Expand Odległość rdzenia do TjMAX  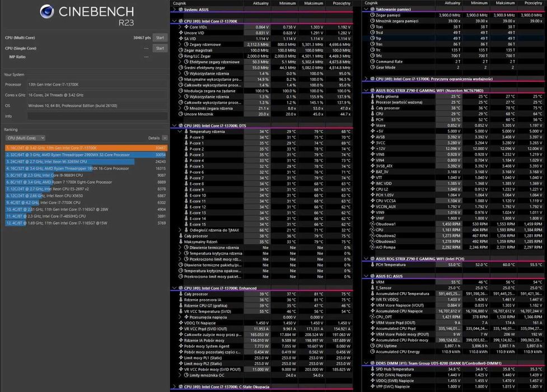[x=180, y=230]
